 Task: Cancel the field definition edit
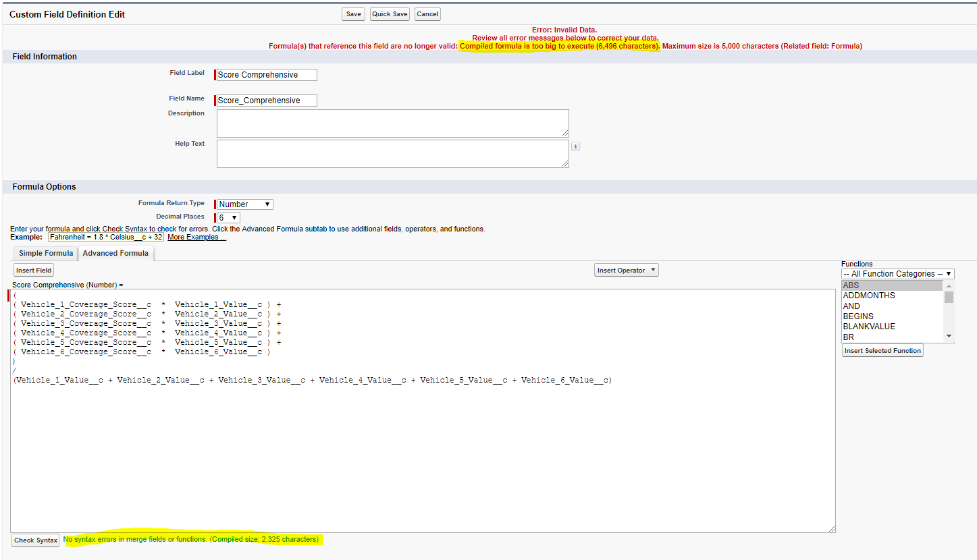tap(427, 13)
